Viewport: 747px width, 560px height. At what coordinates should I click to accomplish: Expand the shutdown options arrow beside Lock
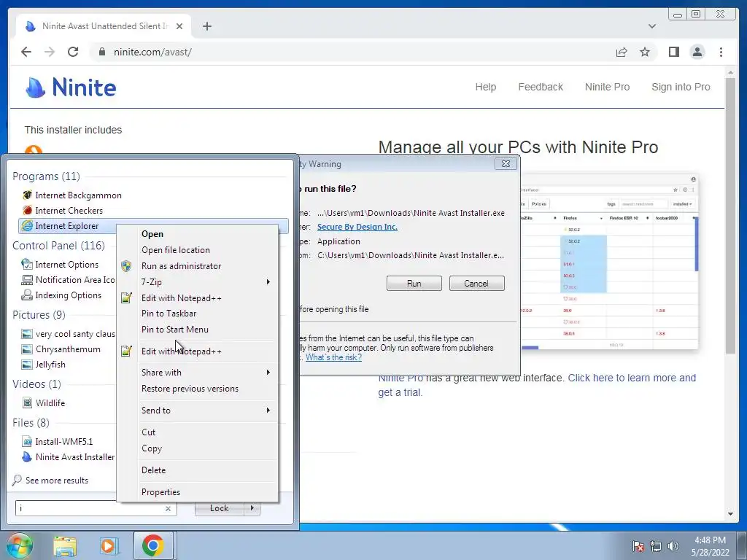pos(252,508)
